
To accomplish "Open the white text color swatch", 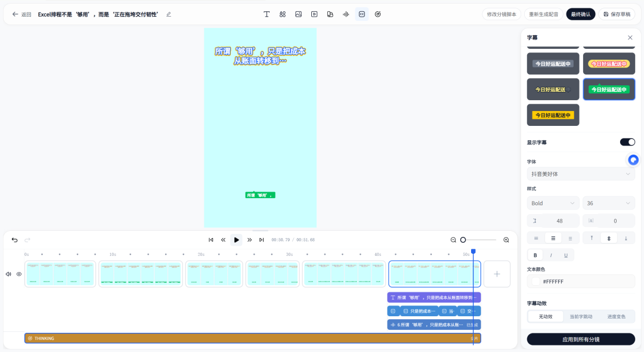I will pyautogui.click(x=535, y=282).
